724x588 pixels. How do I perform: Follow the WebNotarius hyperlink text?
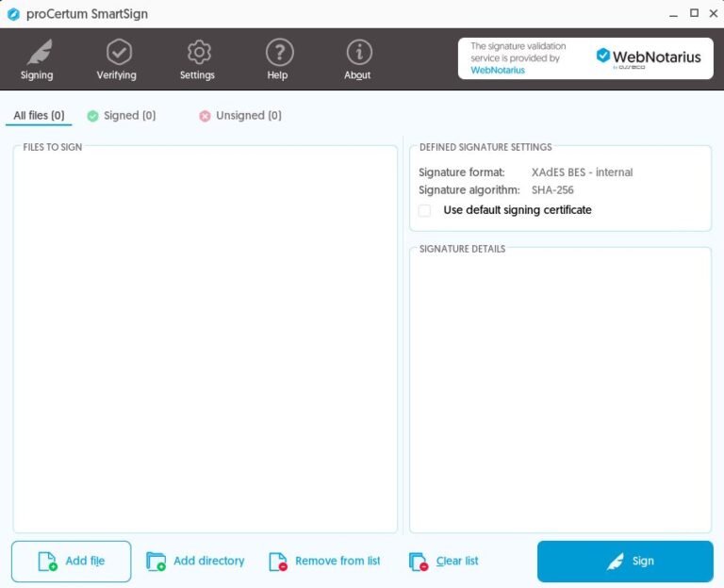(x=498, y=70)
